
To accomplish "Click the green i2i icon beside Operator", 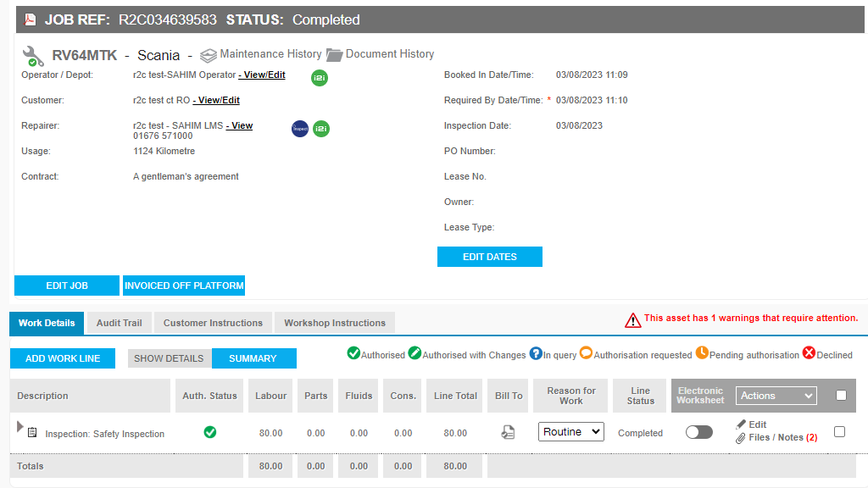I will click(x=320, y=77).
